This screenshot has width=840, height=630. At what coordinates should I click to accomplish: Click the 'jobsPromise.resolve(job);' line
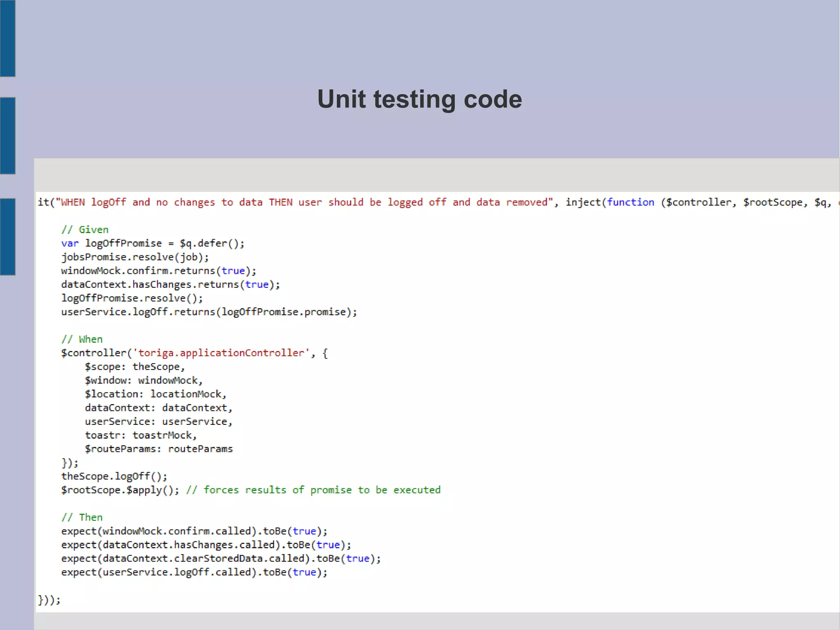click(x=135, y=257)
